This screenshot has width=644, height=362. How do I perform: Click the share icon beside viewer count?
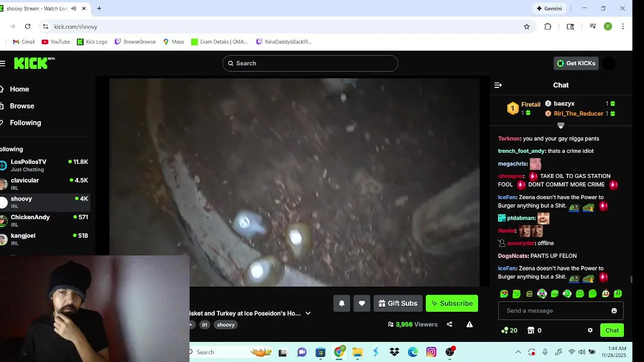pyautogui.click(x=449, y=324)
